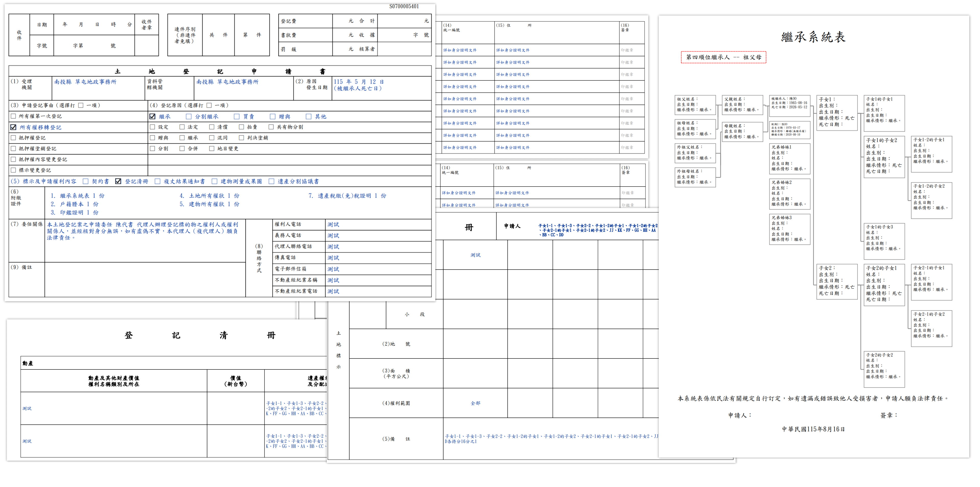Check the 建物測量成果圖 box
The image size is (980, 487).
[214, 181]
